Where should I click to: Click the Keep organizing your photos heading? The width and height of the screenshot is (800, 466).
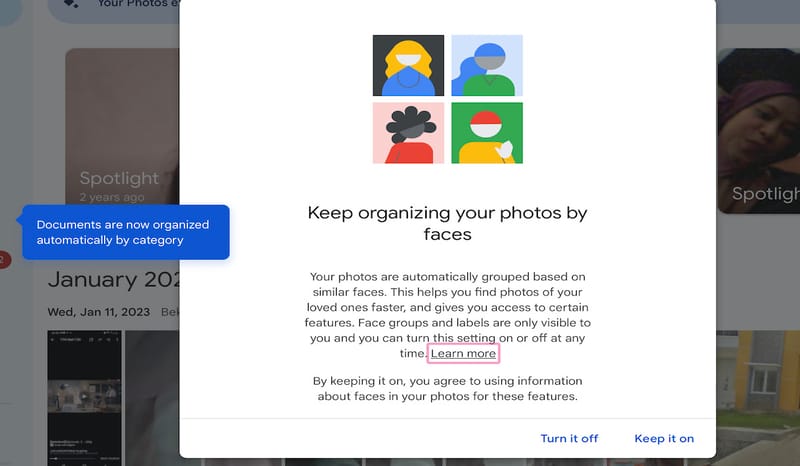point(447,223)
